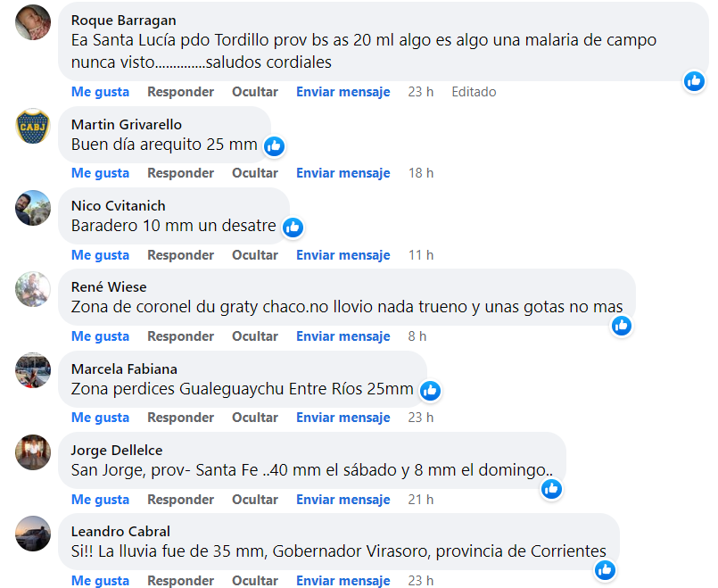Open Martin Grivarello's CABJ profile picture
This screenshot has height=588, width=718.
click(x=34, y=127)
